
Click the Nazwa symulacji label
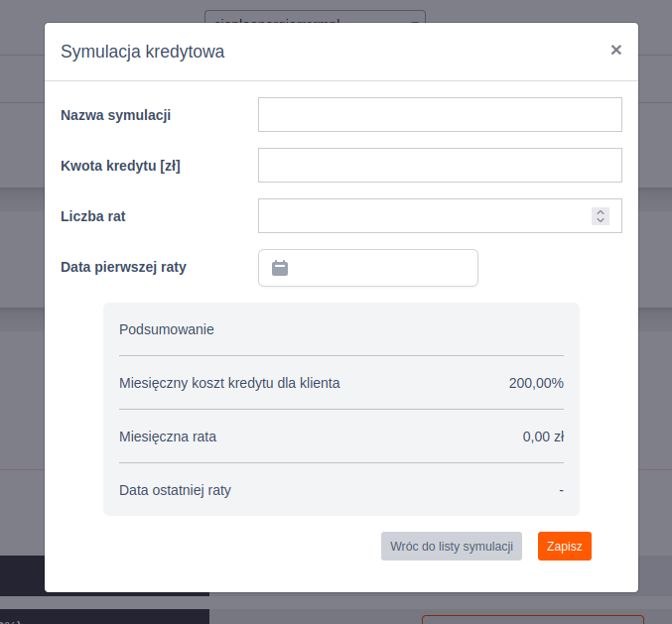coord(116,115)
